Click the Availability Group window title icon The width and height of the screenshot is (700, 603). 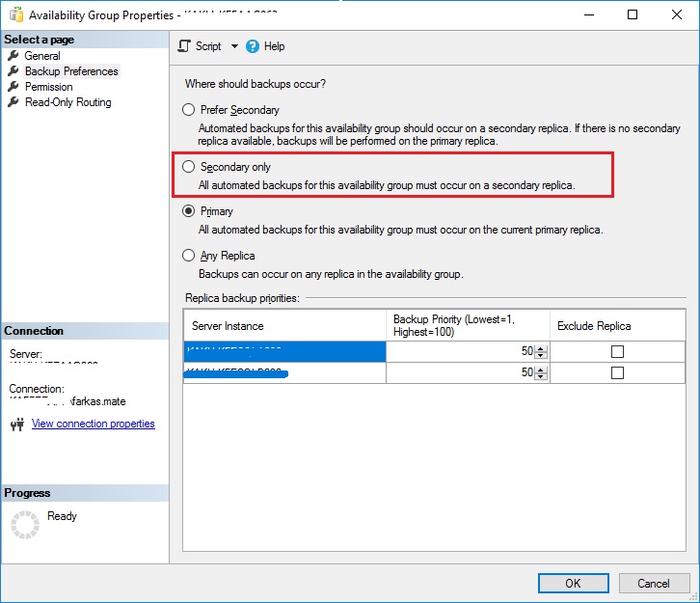16,14
